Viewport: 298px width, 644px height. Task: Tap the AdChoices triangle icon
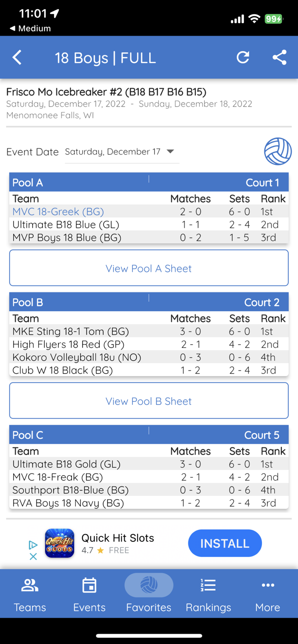tap(33, 544)
